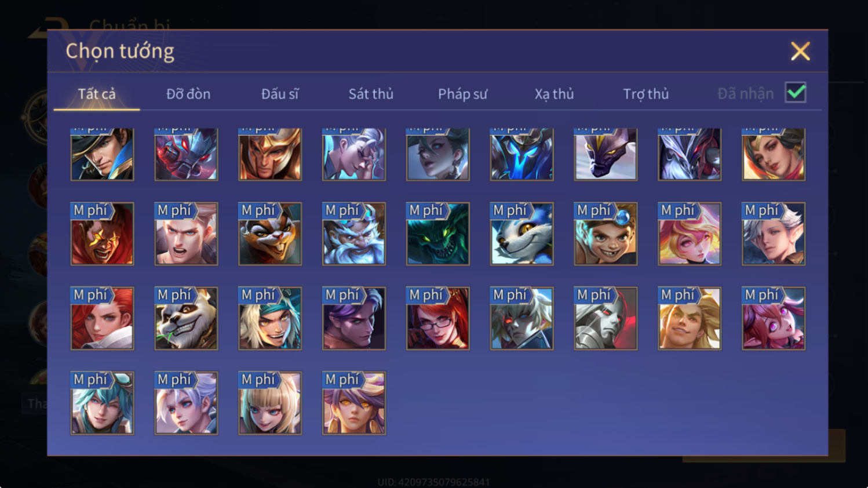
Task: Switch to the Xạ thủ tab
Action: [554, 94]
